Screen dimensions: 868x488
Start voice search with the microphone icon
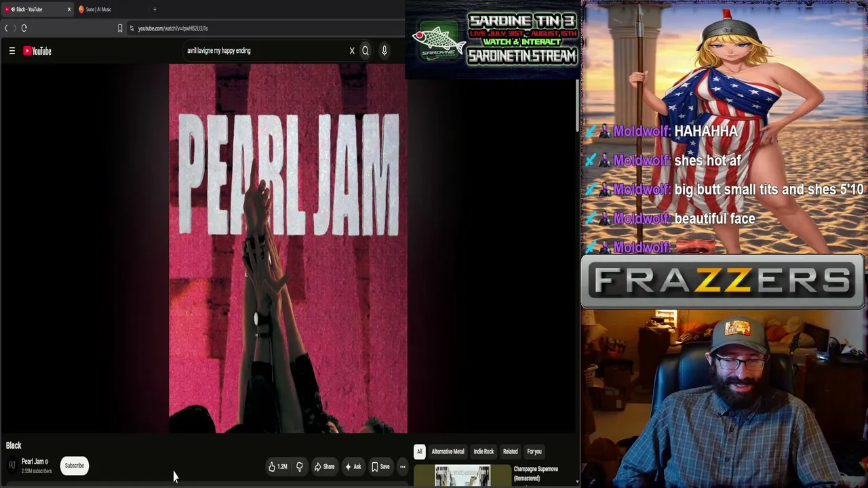[384, 51]
